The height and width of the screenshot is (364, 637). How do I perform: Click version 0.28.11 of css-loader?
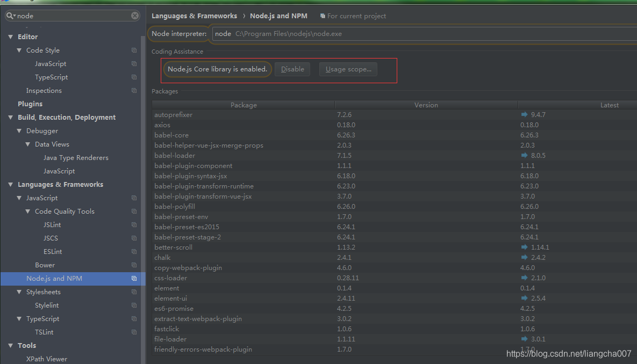(348, 278)
